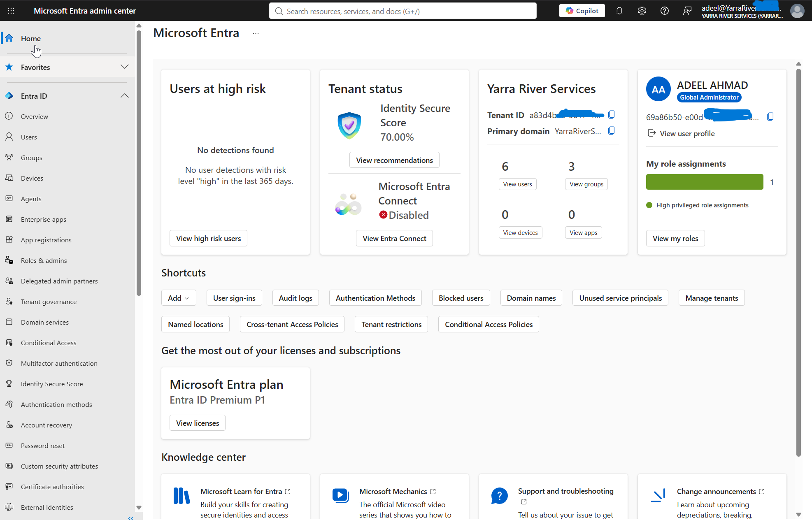This screenshot has height=520, width=812.
Task: Click the Copilot button
Action: [x=582, y=11]
